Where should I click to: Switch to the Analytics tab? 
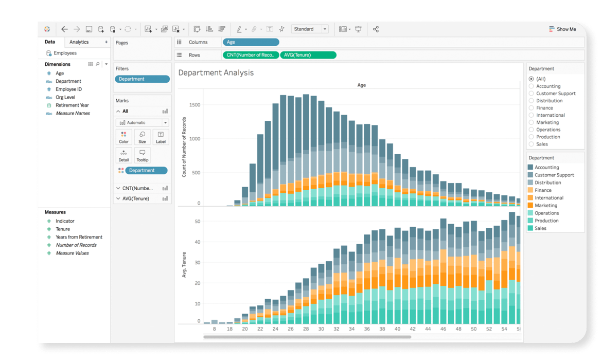point(79,42)
